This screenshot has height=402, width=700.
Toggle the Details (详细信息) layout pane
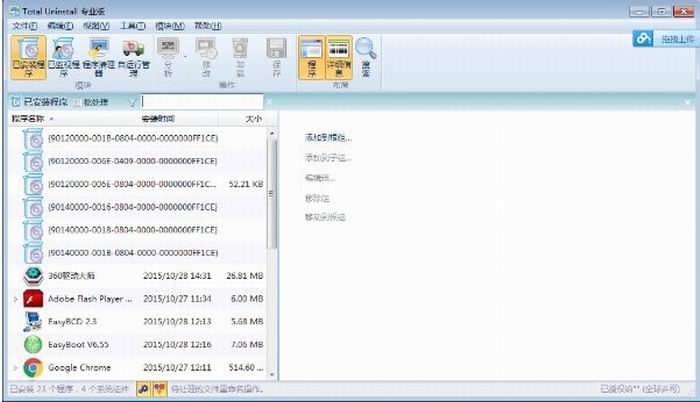(x=339, y=58)
